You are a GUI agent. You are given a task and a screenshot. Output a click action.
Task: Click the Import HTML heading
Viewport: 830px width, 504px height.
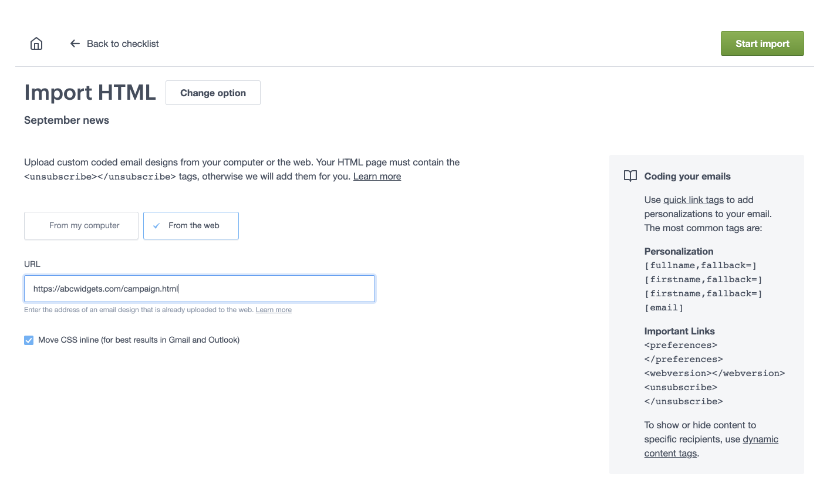tap(90, 93)
